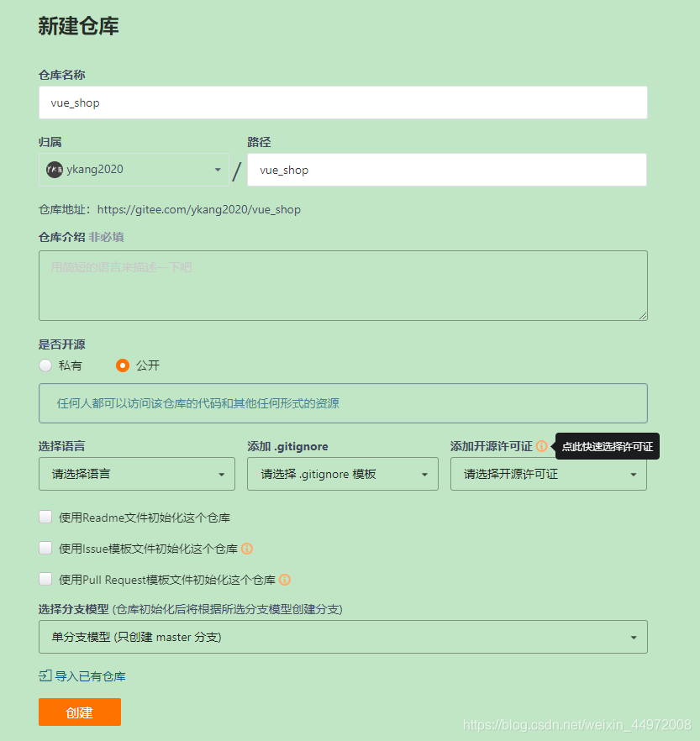Enable 使用Issue模板文件初始化这个仓库
700x741 pixels.
click(x=45, y=548)
